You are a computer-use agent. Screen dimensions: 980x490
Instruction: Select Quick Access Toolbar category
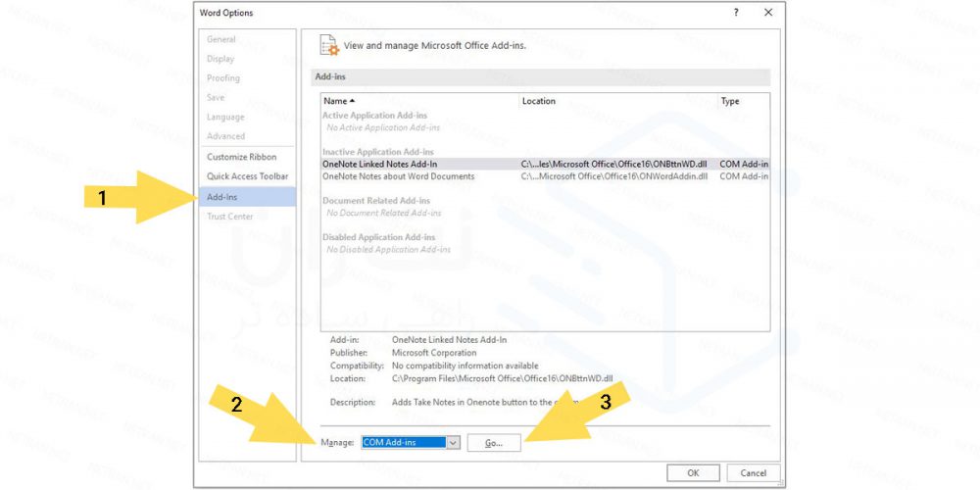(247, 176)
